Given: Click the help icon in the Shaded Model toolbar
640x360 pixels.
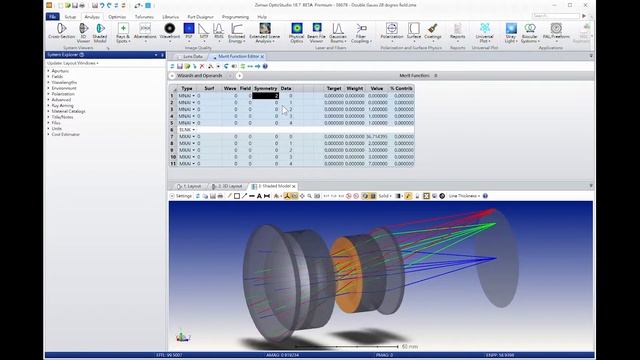Looking at the screenshot, I should coord(485,196).
